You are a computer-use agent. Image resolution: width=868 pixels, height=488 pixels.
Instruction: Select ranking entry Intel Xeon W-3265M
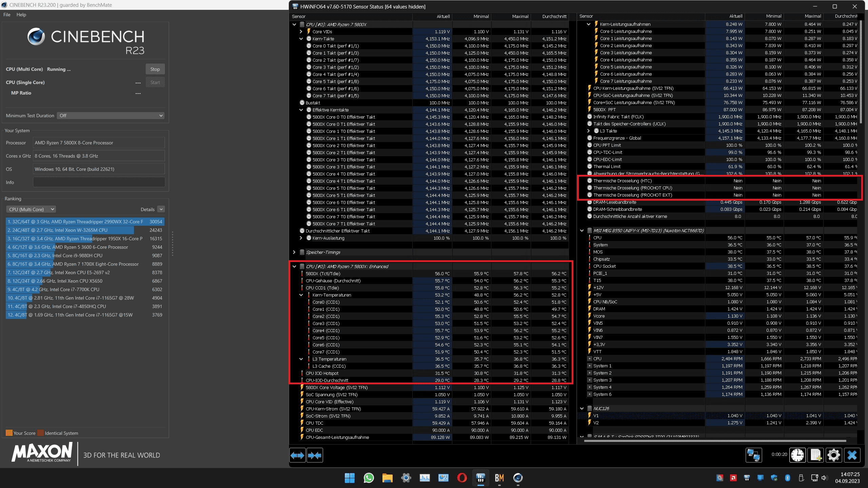tap(85, 230)
